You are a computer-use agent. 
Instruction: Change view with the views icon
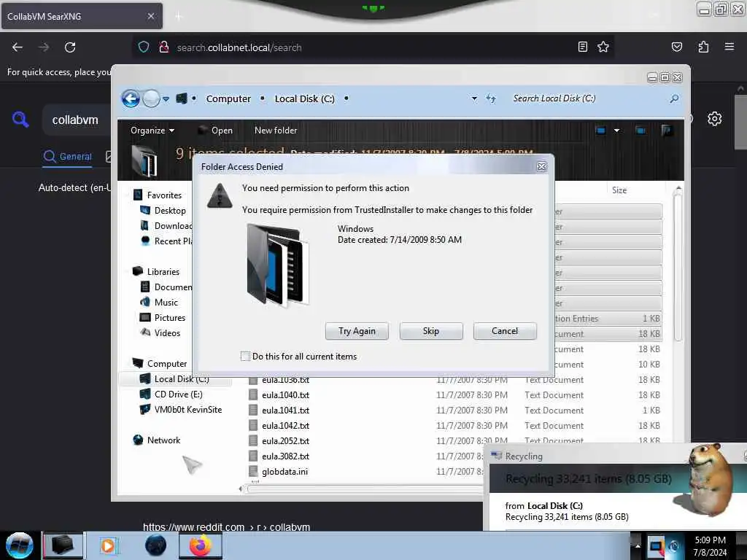[x=601, y=131]
